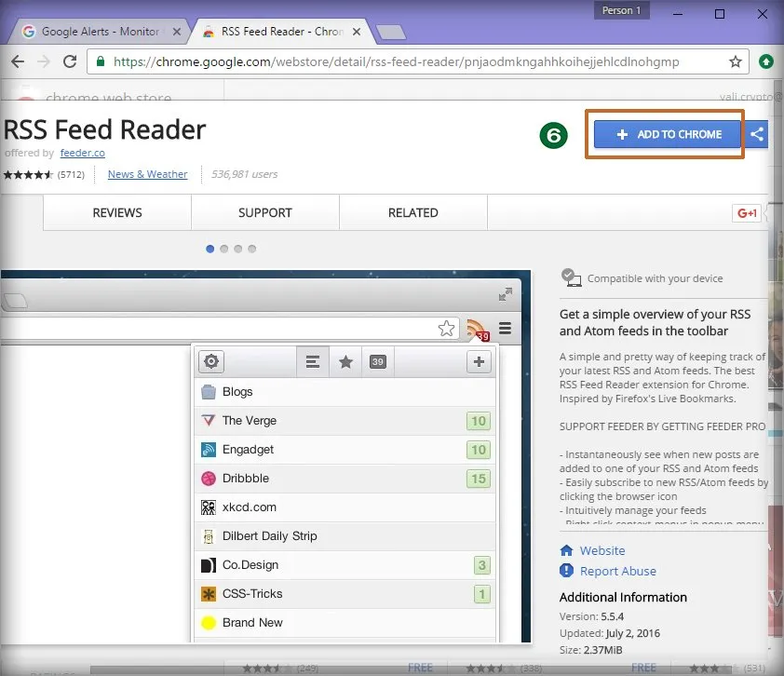Click the expand icon in preview screenshot

(506, 294)
